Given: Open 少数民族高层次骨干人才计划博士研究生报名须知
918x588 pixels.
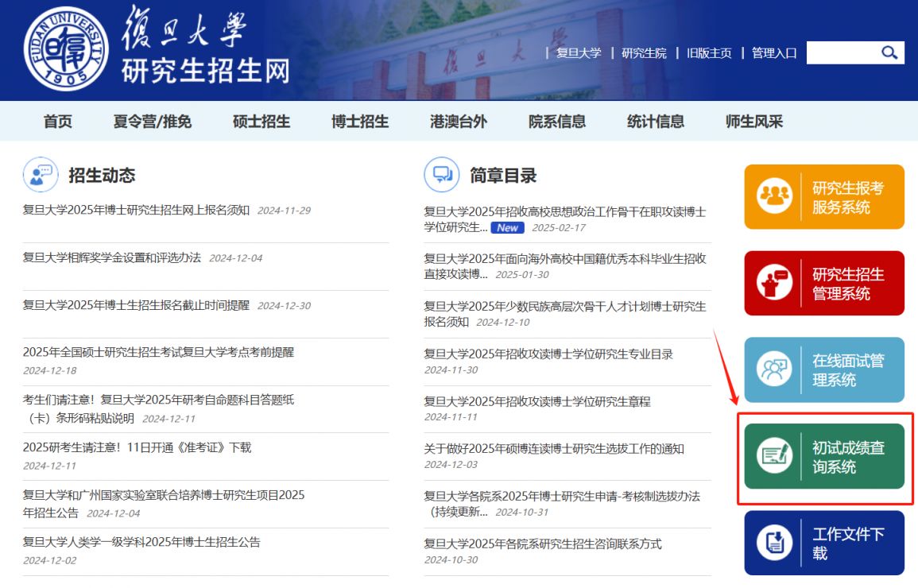Looking at the screenshot, I should 565,314.
